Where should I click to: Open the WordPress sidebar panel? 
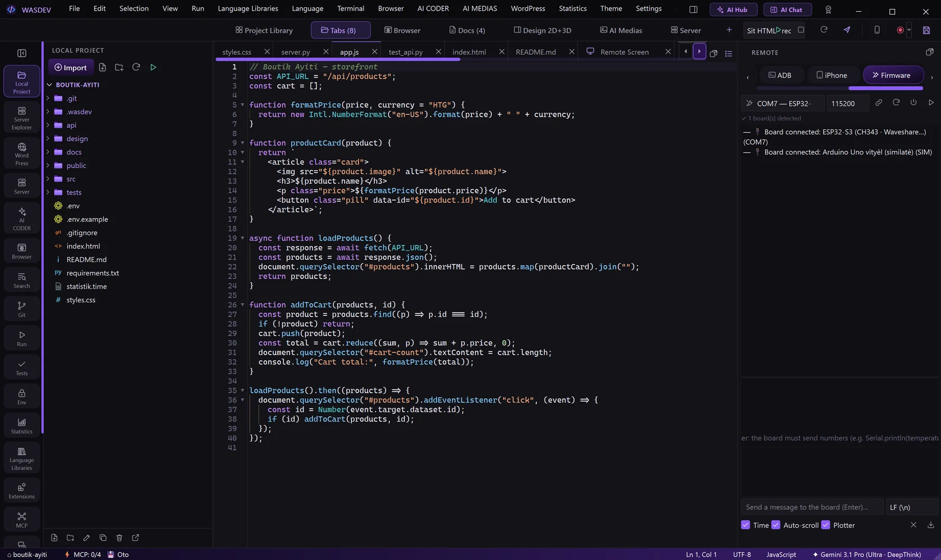coord(22,154)
